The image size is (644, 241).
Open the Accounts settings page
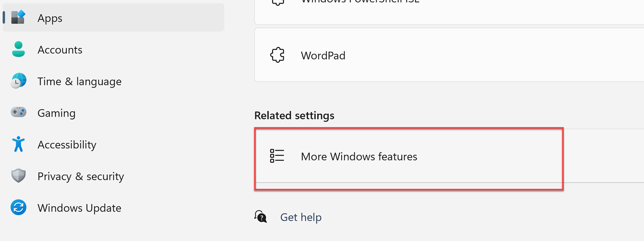coord(60,50)
